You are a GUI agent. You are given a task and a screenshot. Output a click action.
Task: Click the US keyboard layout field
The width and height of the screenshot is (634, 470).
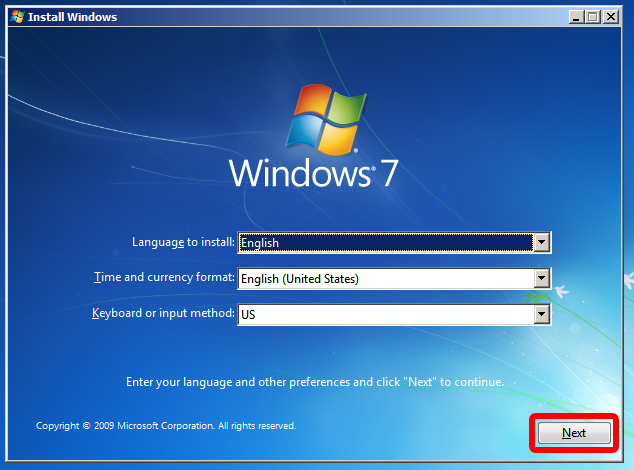point(394,314)
